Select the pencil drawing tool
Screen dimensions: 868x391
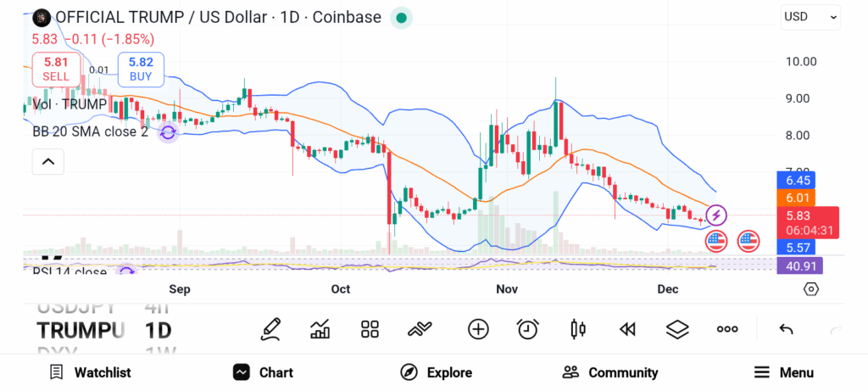[271, 329]
